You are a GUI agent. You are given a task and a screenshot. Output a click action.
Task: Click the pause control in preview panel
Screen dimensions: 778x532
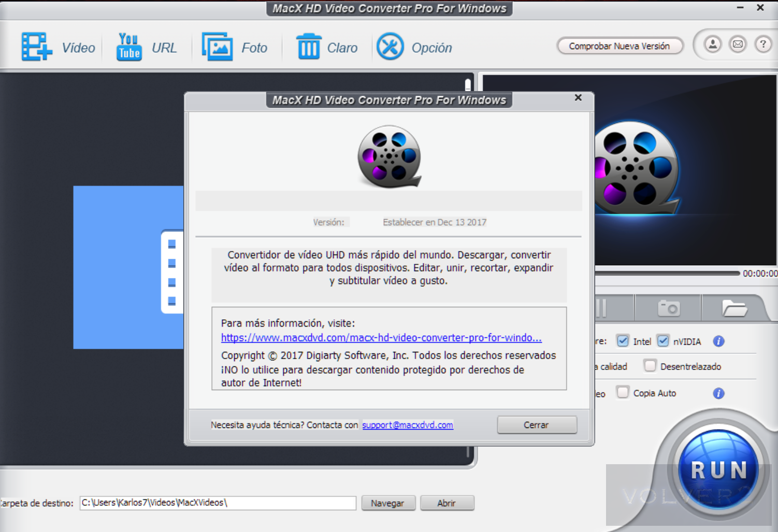coord(601,308)
